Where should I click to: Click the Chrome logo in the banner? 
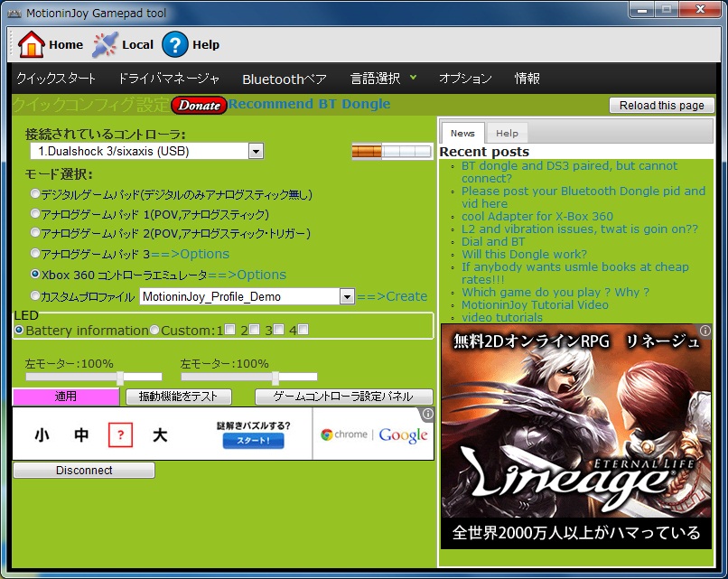pos(327,434)
